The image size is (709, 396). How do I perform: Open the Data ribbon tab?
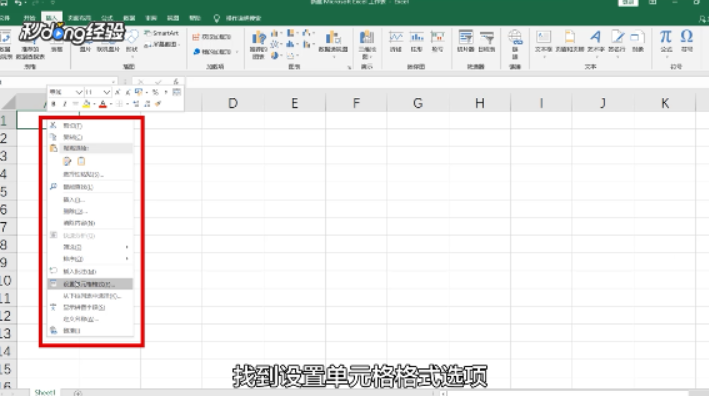[x=129, y=18]
